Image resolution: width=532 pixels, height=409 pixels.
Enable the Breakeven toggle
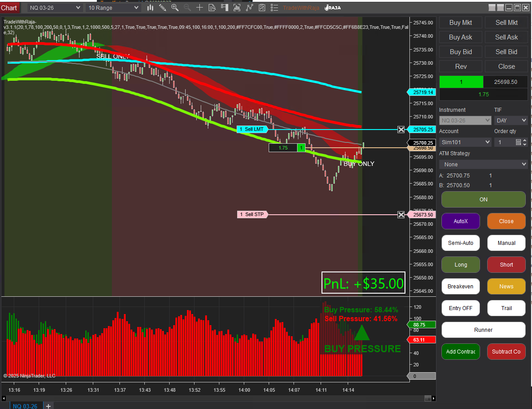tap(461, 287)
